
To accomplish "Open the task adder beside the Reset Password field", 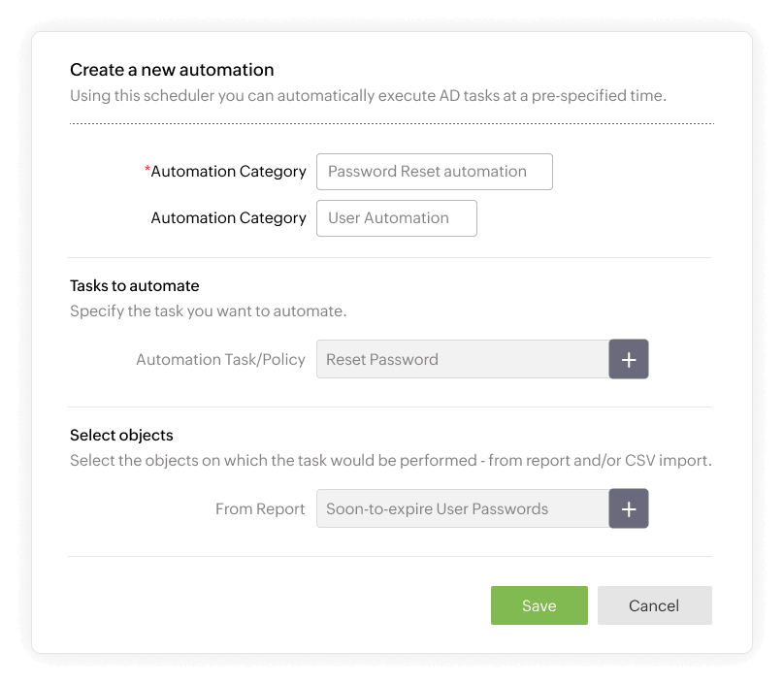I will tap(629, 359).
